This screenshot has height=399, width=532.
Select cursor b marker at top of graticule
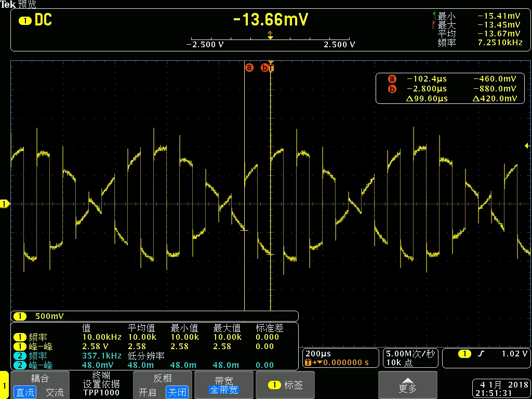[x=264, y=68]
